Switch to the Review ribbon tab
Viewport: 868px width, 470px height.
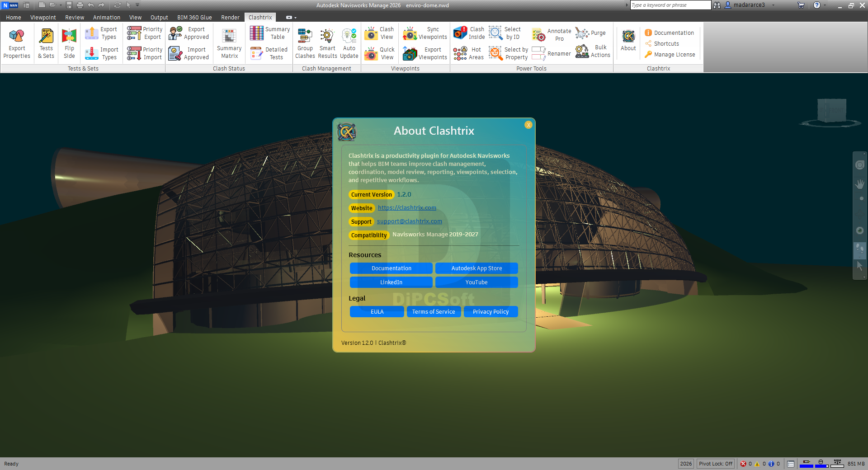75,18
